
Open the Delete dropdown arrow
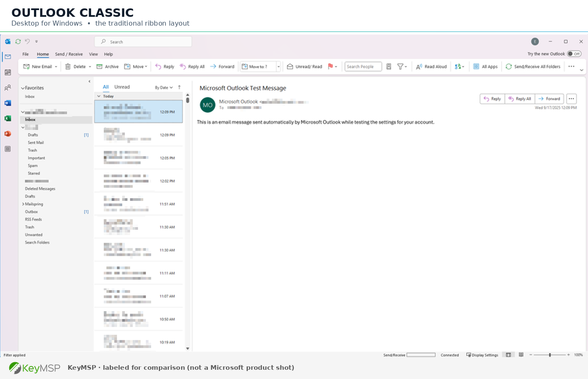(x=90, y=67)
